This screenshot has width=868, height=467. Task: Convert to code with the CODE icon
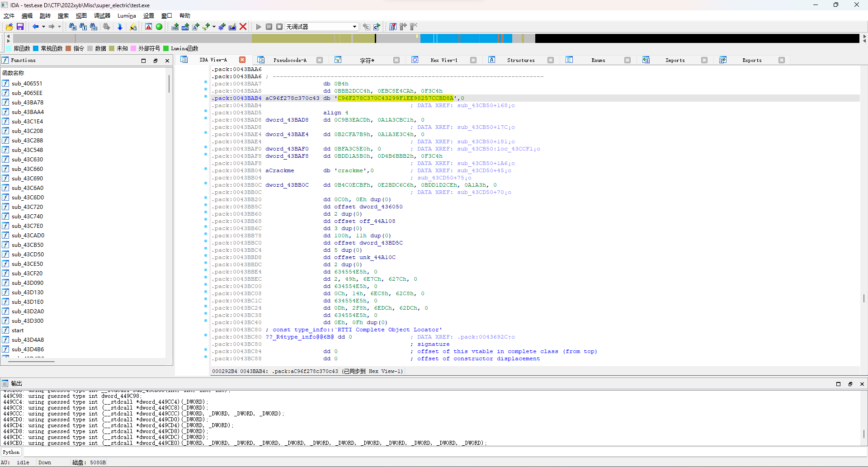click(x=175, y=27)
